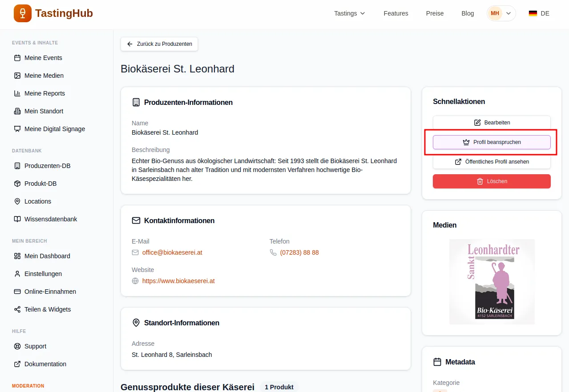
Task: Click the Teilen & Widgets share icon
Action: [x=17, y=309]
